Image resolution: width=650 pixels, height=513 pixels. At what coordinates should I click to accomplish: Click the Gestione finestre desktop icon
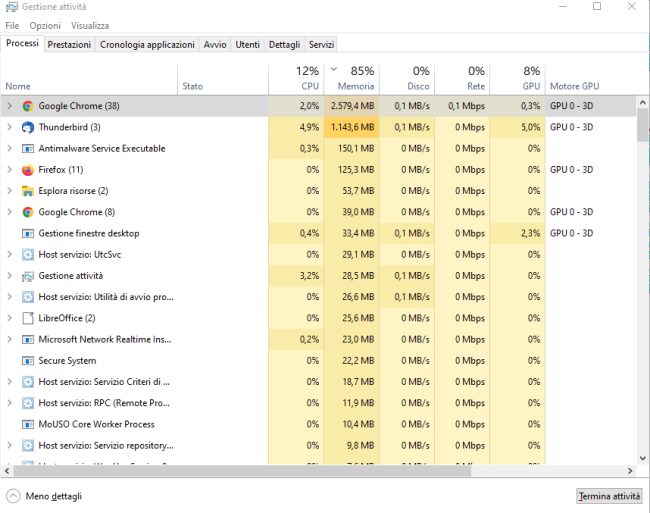[28, 233]
